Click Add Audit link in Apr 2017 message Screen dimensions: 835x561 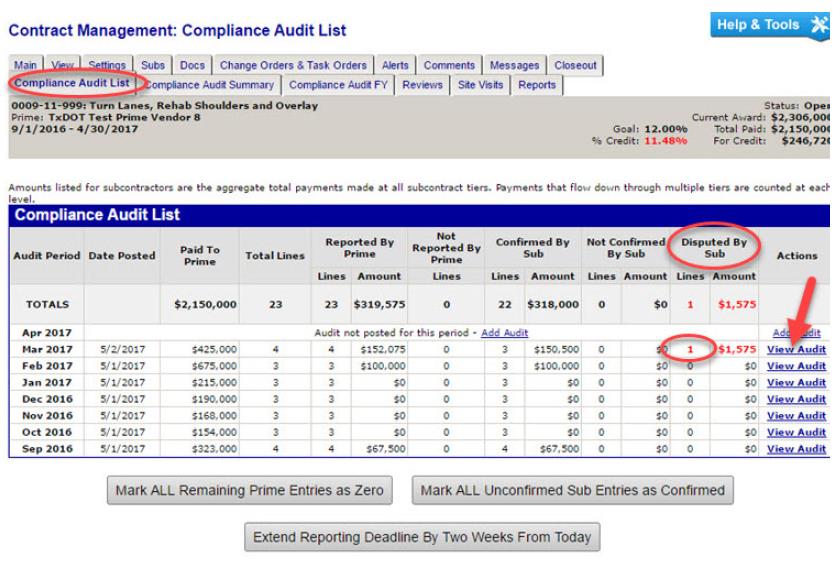point(504,332)
